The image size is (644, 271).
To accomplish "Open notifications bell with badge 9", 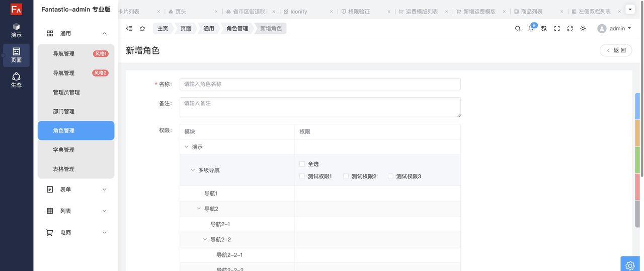I will (x=531, y=28).
